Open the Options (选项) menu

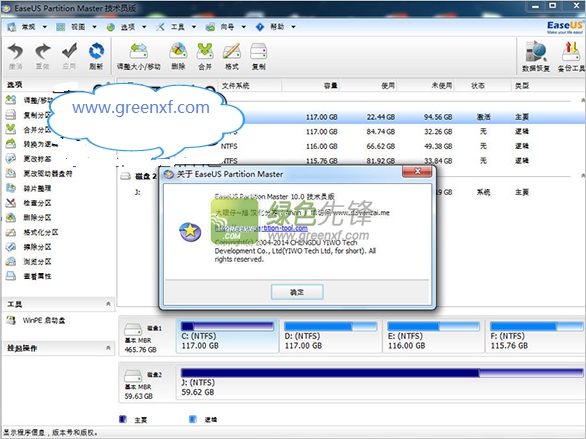(x=127, y=27)
